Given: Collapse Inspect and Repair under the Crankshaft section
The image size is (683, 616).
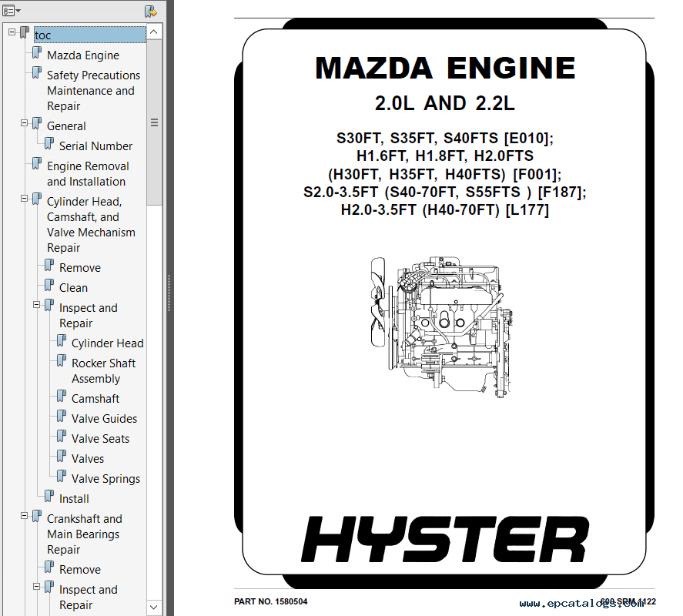Looking at the screenshot, I should point(37,587).
